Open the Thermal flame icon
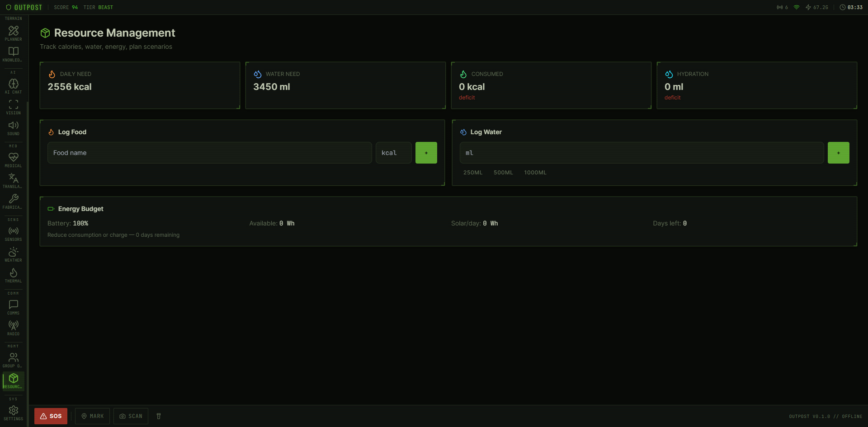The height and width of the screenshot is (427, 868). pyautogui.click(x=14, y=275)
